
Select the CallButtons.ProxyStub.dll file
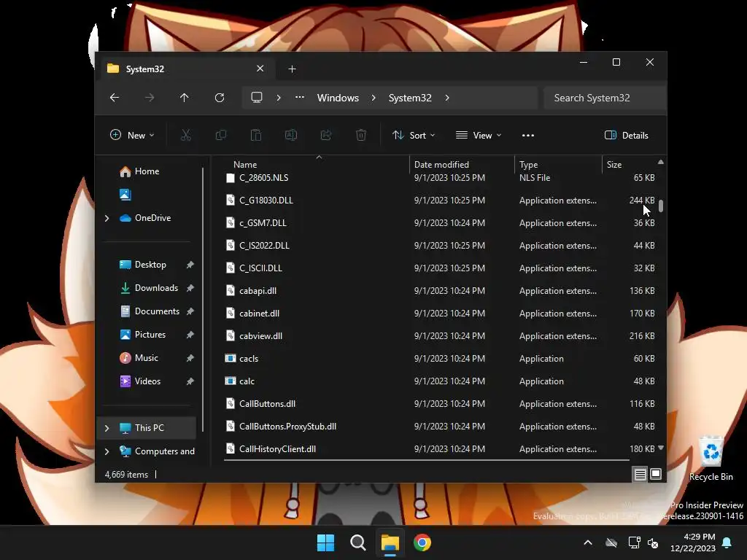[440, 426]
